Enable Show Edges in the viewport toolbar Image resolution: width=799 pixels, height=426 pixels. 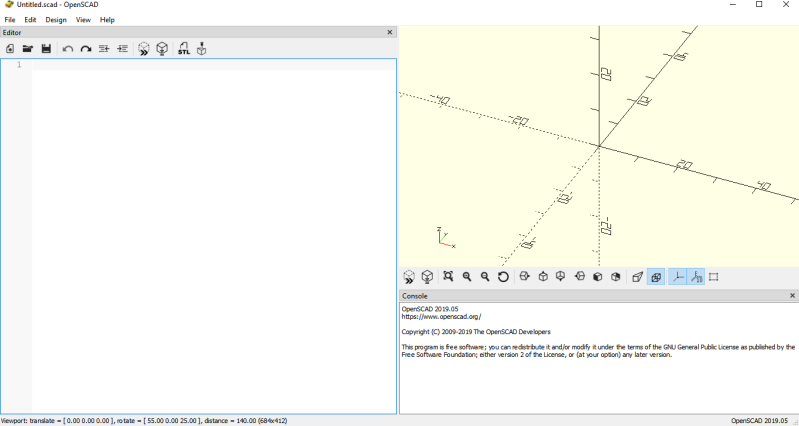(714, 277)
